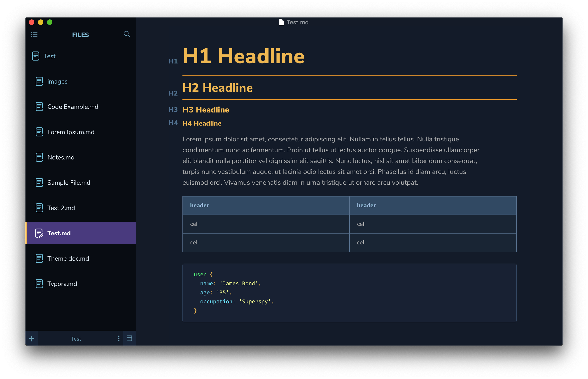Click the FILES panel title
The image size is (588, 379).
(80, 35)
